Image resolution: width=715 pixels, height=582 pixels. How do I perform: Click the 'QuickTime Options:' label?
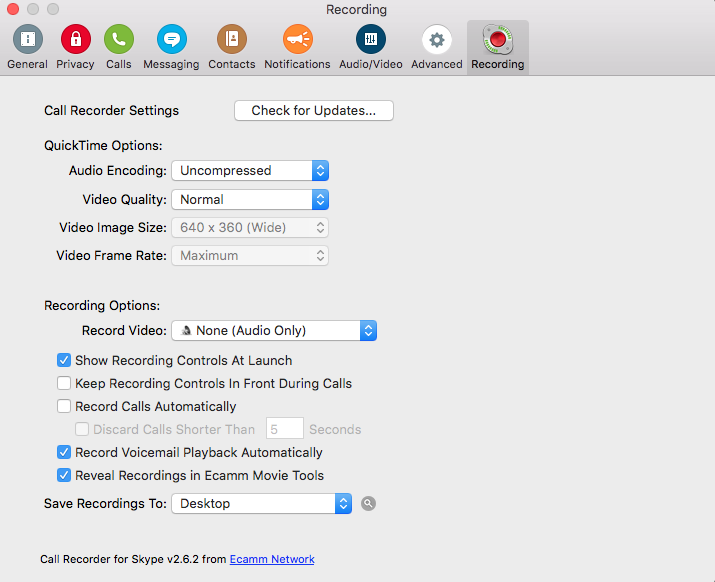click(x=103, y=146)
